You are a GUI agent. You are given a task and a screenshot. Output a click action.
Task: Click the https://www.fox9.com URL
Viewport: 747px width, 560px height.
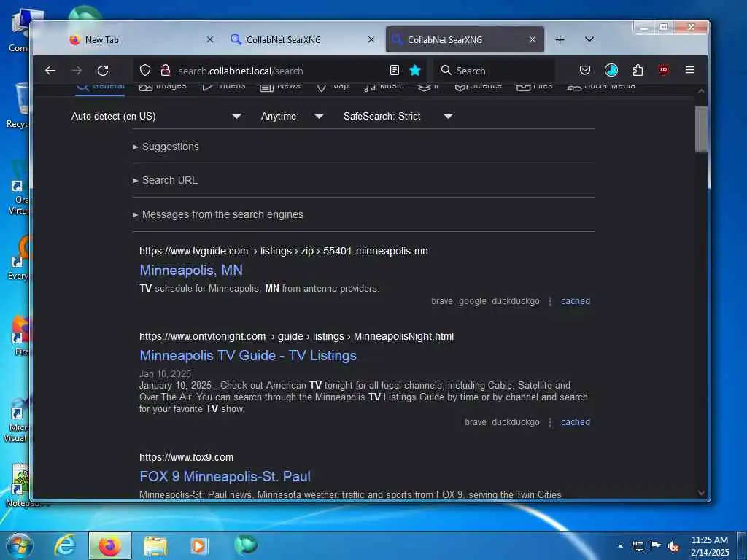click(x=186, y=457)
